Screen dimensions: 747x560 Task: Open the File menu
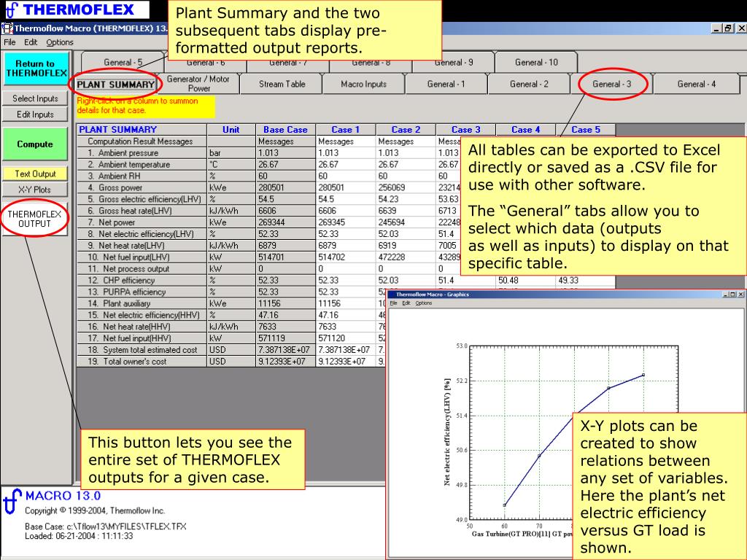point(9,42)
